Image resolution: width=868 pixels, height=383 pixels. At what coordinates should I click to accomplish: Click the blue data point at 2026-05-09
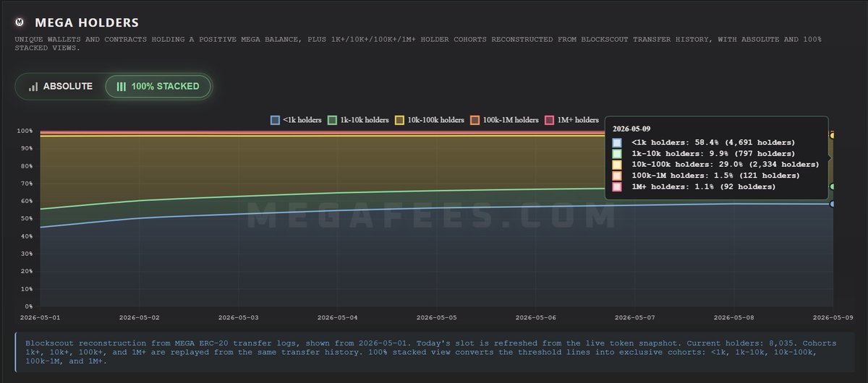[x=833, y=204]
